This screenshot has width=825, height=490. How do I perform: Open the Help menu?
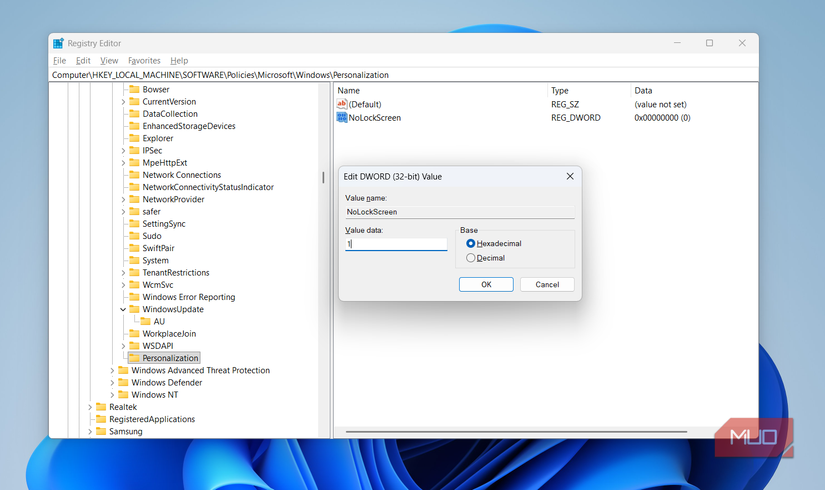(x=179, y=61)
